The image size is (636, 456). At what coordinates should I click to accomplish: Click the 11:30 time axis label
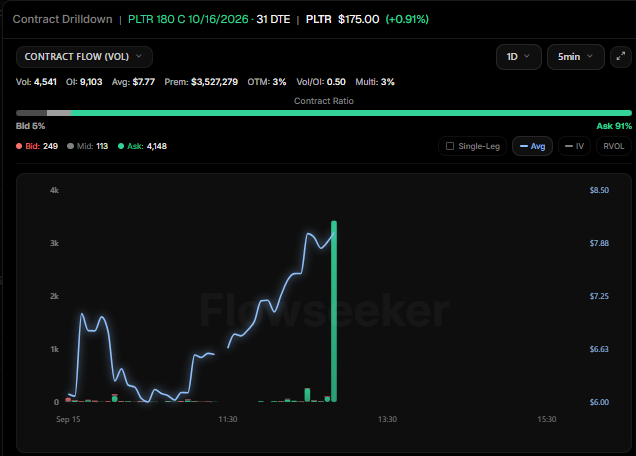(x=228, y=419)
